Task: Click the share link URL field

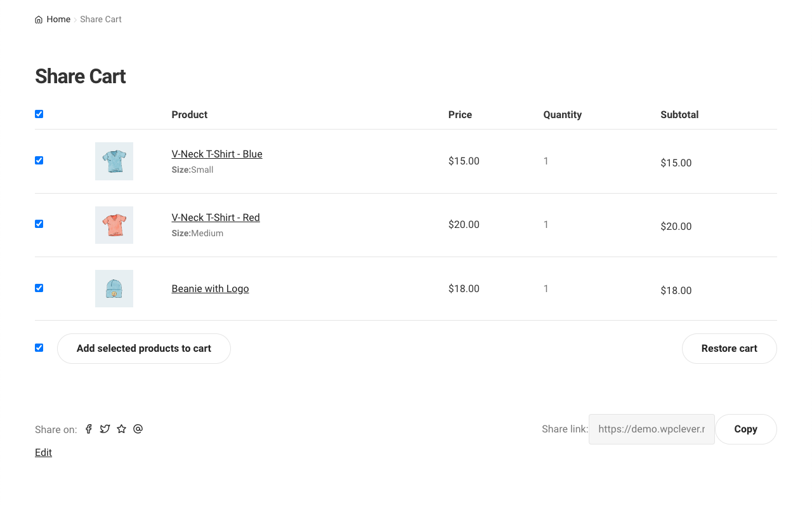Action: (652, 429)
